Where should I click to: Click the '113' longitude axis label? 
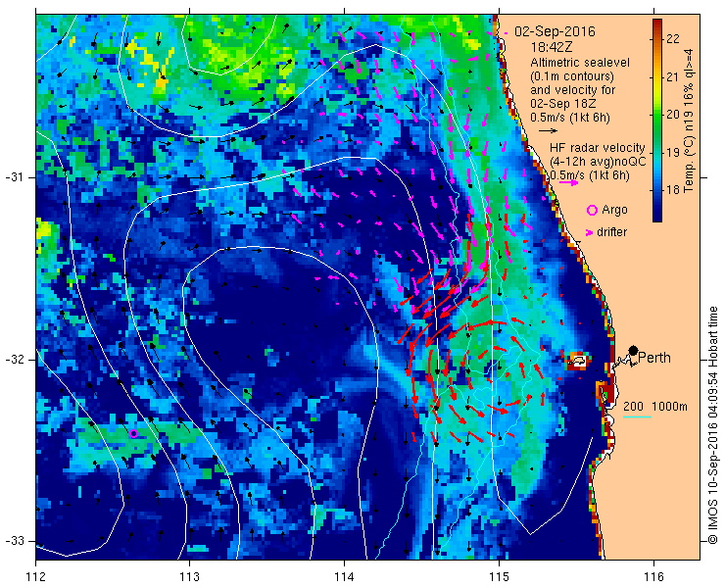point(189,577)
